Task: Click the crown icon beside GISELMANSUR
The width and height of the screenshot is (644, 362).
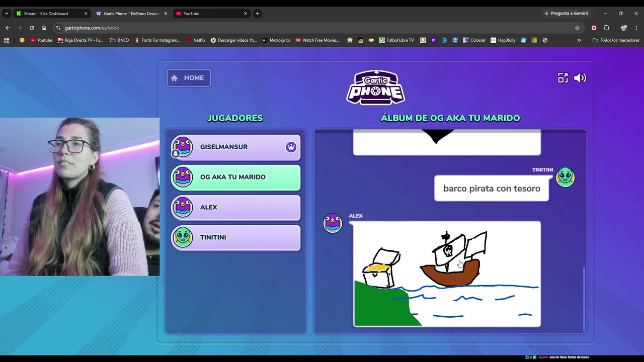Action: (x=291, y=147)
